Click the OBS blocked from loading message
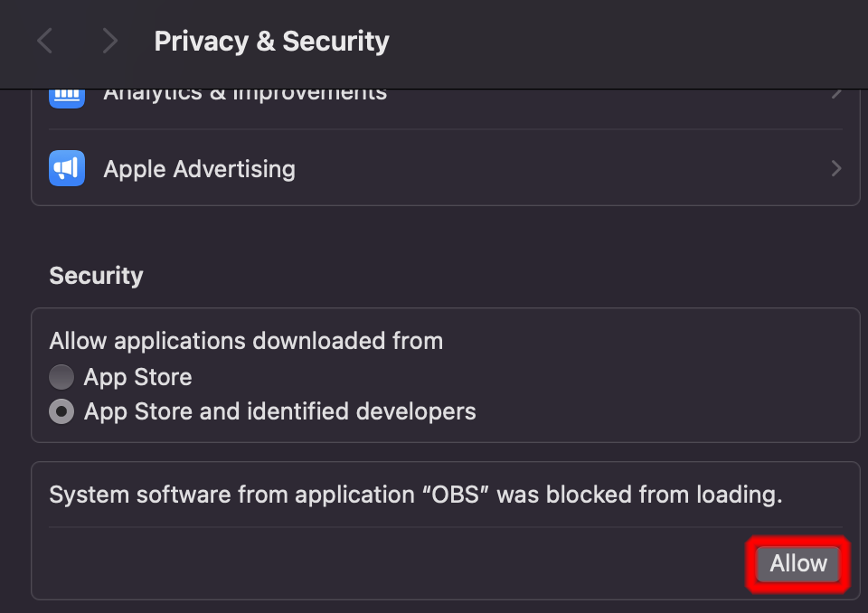 click(415, 495)
